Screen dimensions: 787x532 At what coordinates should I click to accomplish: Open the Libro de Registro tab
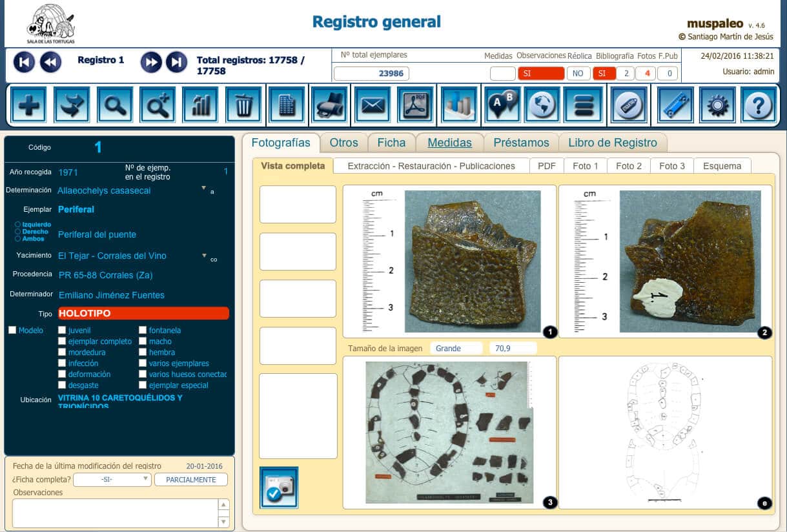[612, 143]
